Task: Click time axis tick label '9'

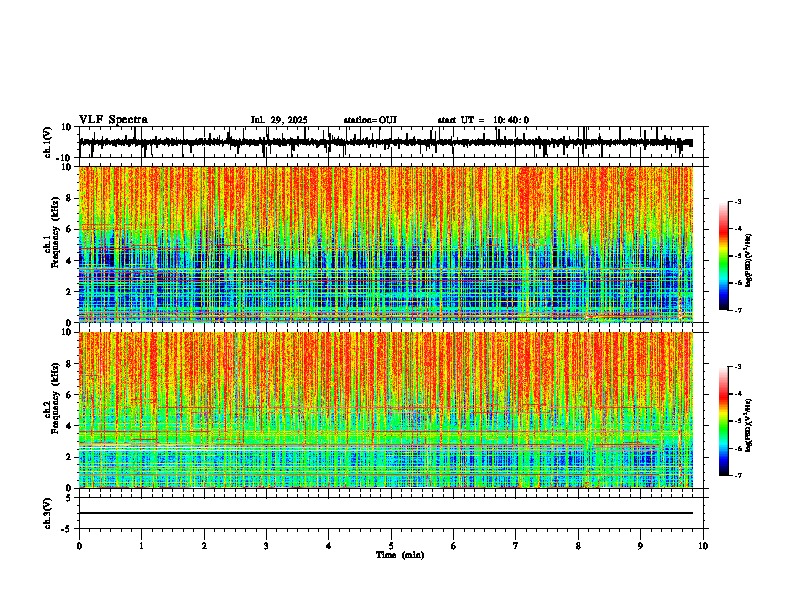Action: [640, 546]
